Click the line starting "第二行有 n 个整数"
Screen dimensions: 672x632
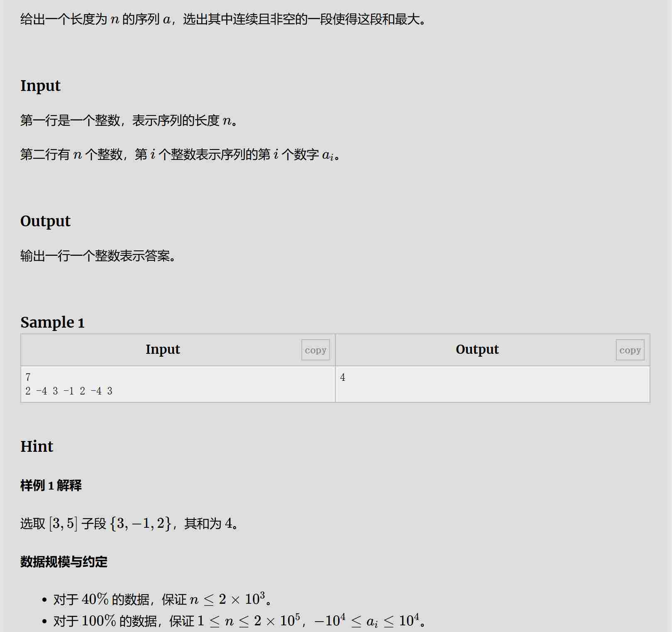tap(180, 154)
